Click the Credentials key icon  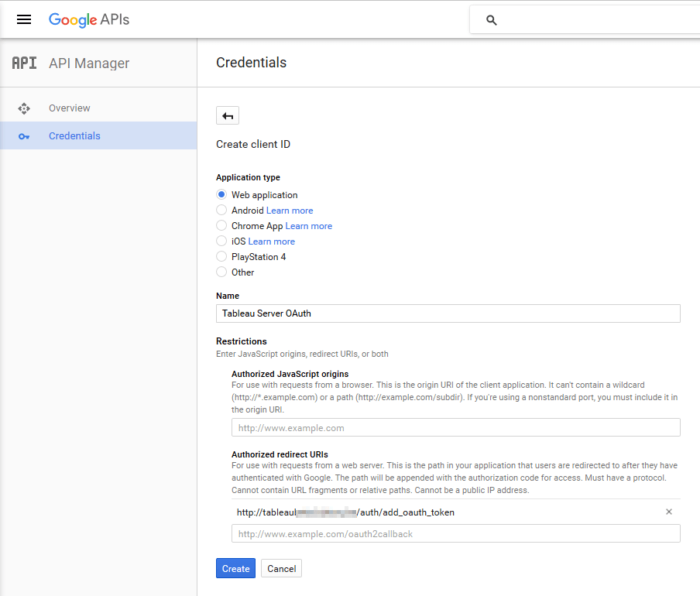coord(24,136)
